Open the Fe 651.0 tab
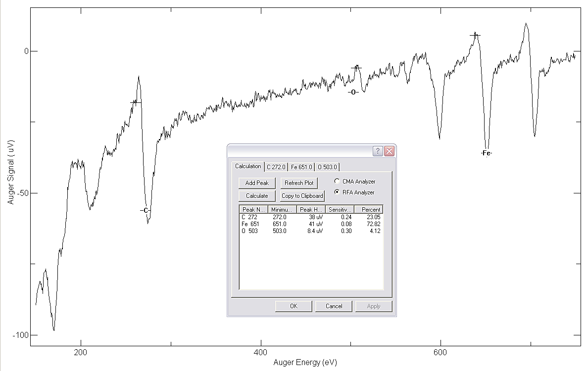588x371 pixels. [x=301, y=167]
